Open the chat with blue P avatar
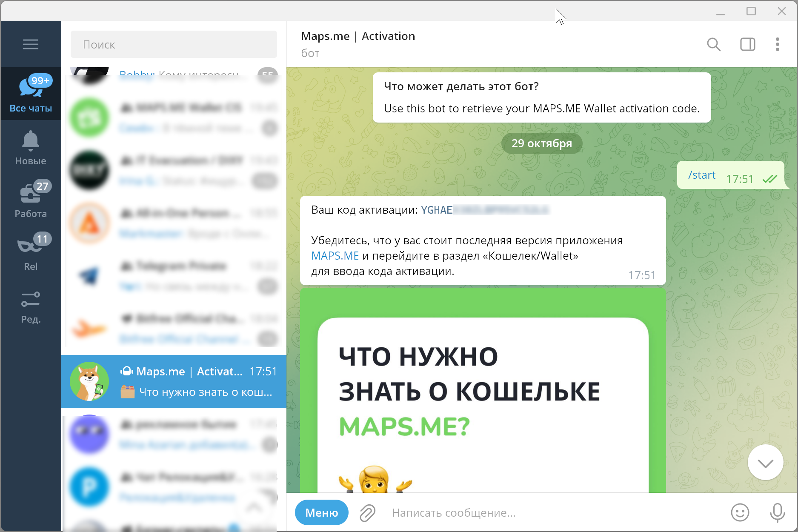This screenshot has width=798, height=532. pyautogui.click(x=174, y=487)
